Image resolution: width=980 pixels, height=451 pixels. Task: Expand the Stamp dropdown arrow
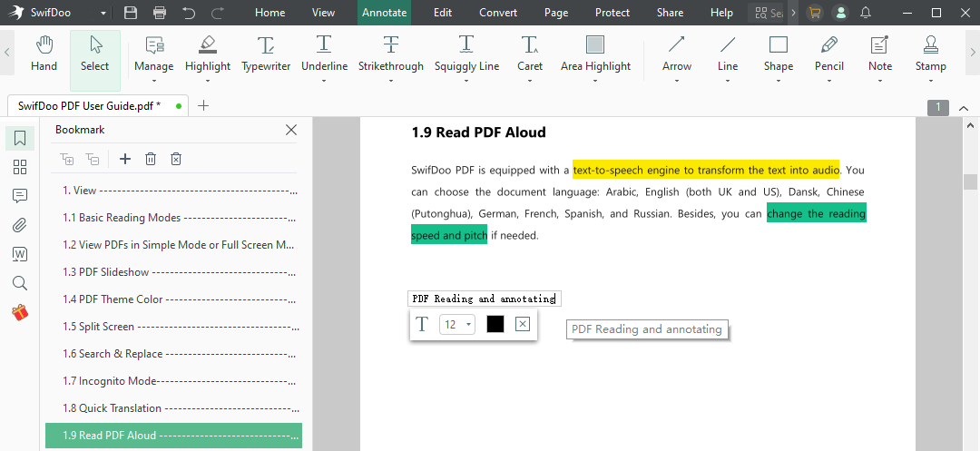pos(931,81)
